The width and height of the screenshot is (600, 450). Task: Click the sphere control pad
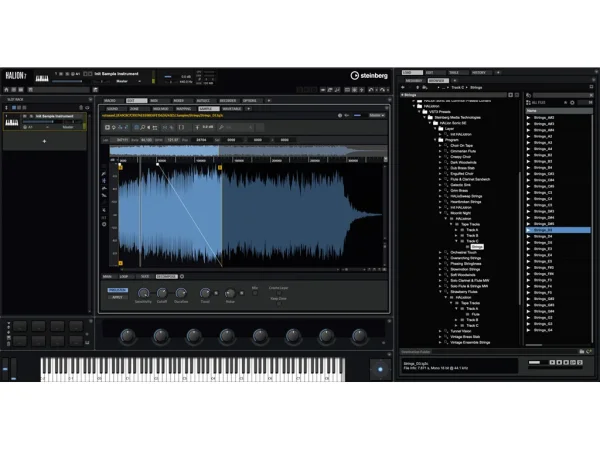tap(378, 368)
